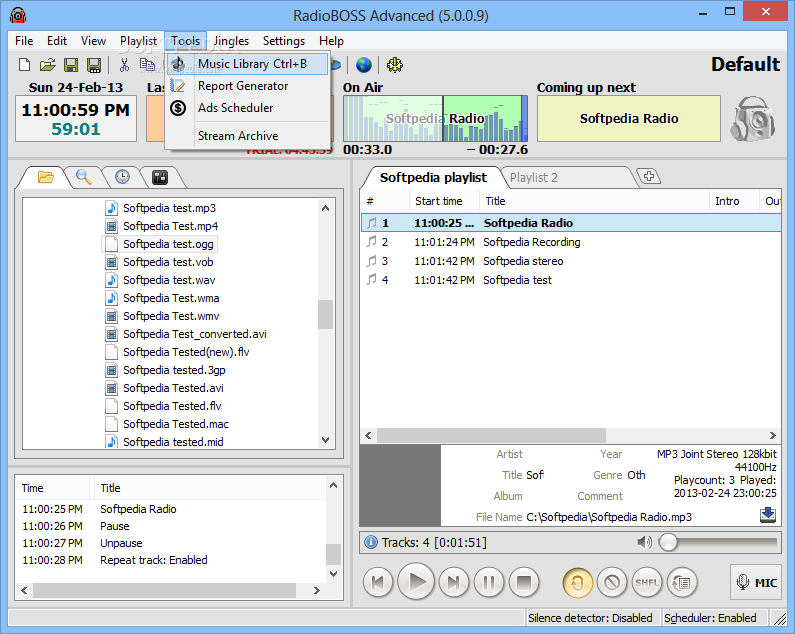Viewport: 795px width, 634px height.
Task: Click the Save As second floppy icon
Action: pyautogui.click(x=93, y=65)
